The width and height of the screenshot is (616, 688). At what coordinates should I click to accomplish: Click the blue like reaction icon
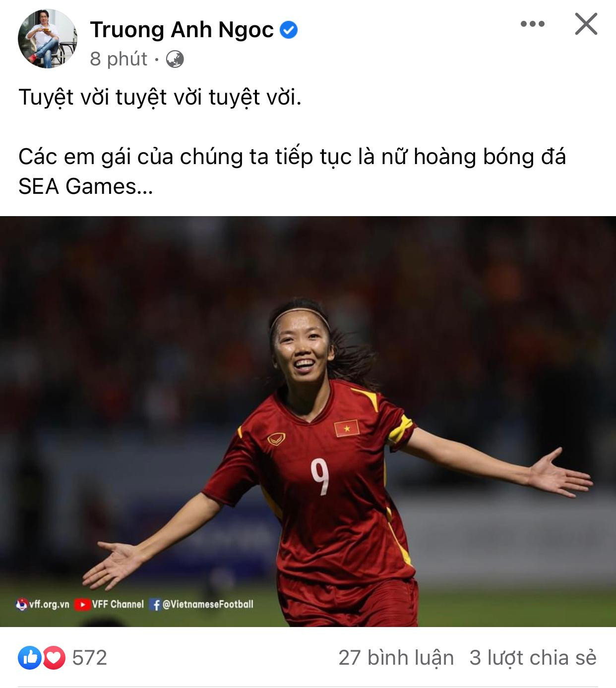click(x=30, y=658)
